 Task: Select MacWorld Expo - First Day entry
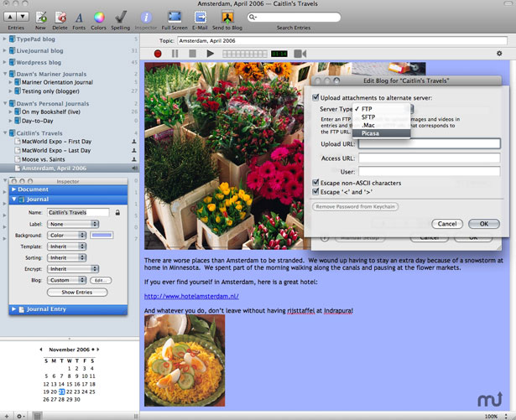tap(56, 142)
